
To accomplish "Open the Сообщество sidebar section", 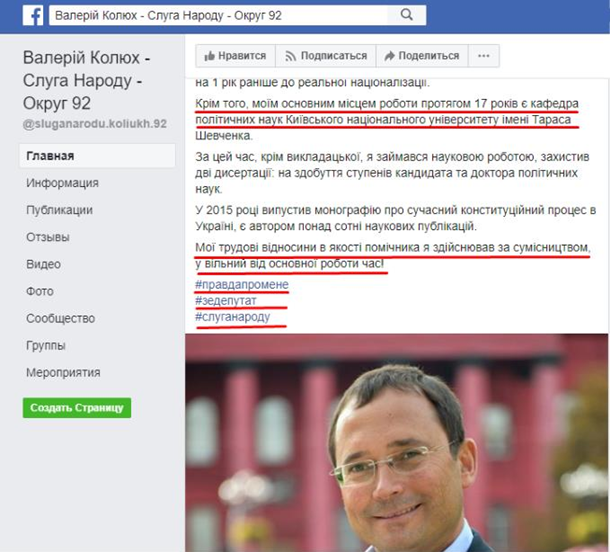I will [x=61, y=319].
